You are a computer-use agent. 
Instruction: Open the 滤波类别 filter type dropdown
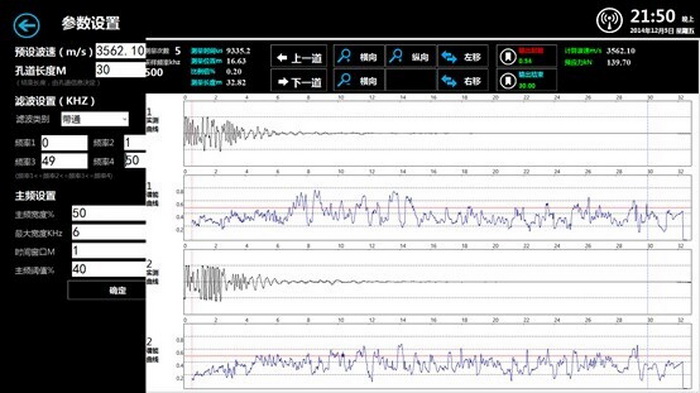click(95, 119)
